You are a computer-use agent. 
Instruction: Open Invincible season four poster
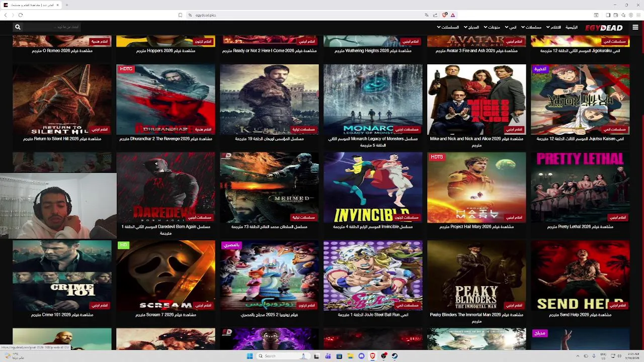[373, 188]
